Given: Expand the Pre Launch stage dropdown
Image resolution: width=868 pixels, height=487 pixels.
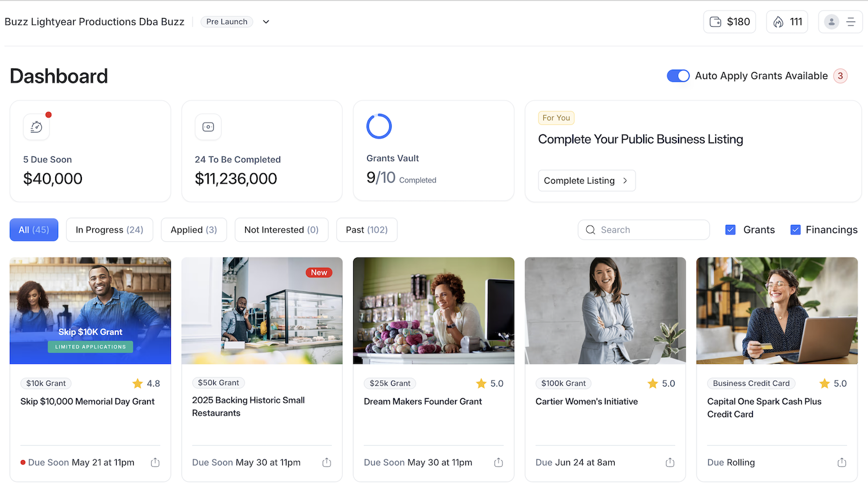Looking at the screenshot, I should click(x=266, y=22).
